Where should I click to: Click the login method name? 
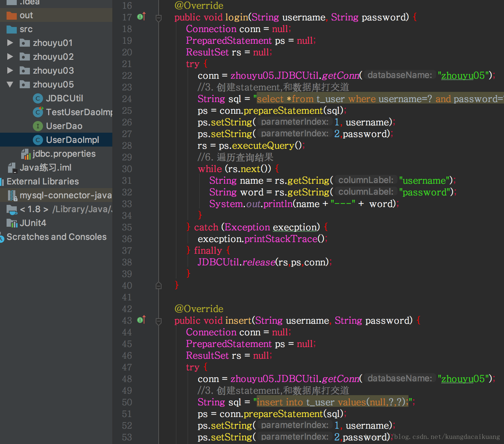(237, 17)
